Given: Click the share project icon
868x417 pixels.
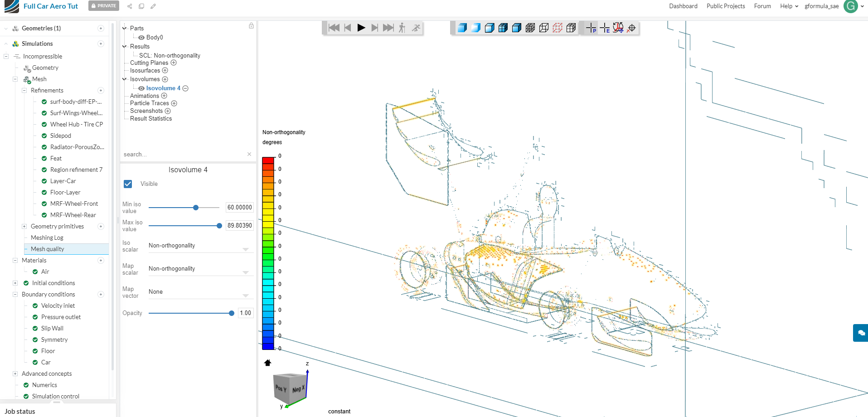Looking at the screenshot, I should [130, 6].
